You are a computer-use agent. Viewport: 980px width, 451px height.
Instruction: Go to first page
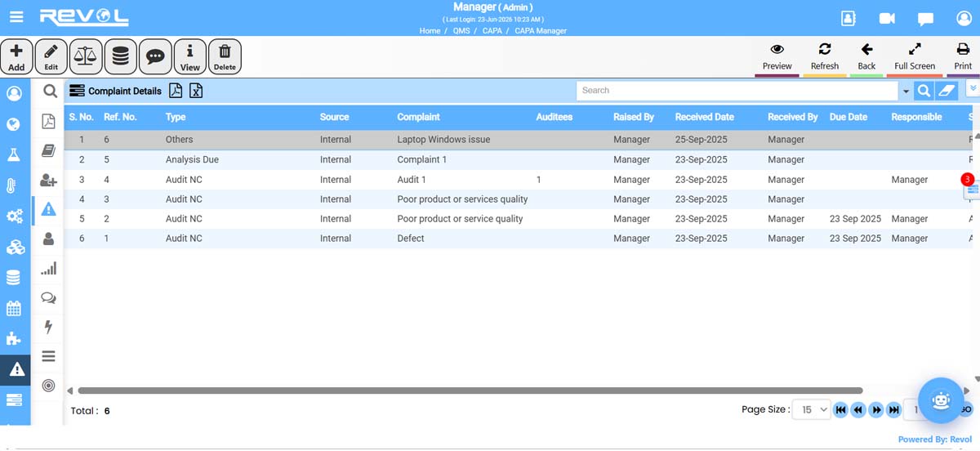tap(840, 409)
